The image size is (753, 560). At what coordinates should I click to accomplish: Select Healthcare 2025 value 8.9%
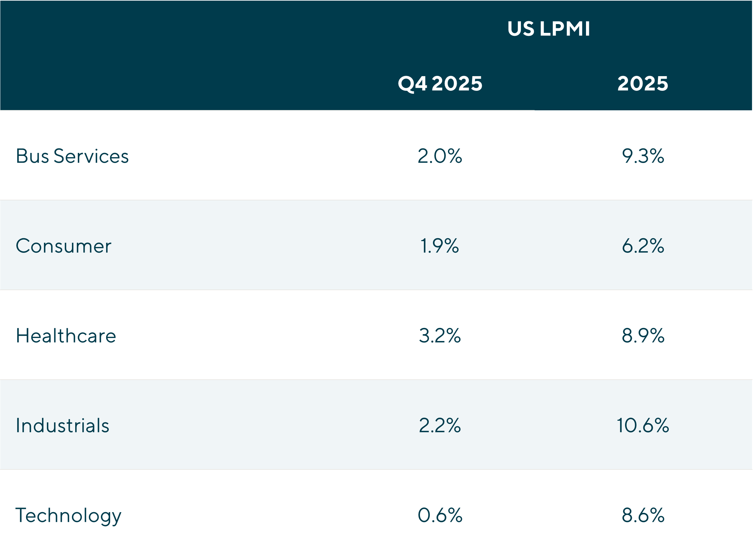[643, 336]
